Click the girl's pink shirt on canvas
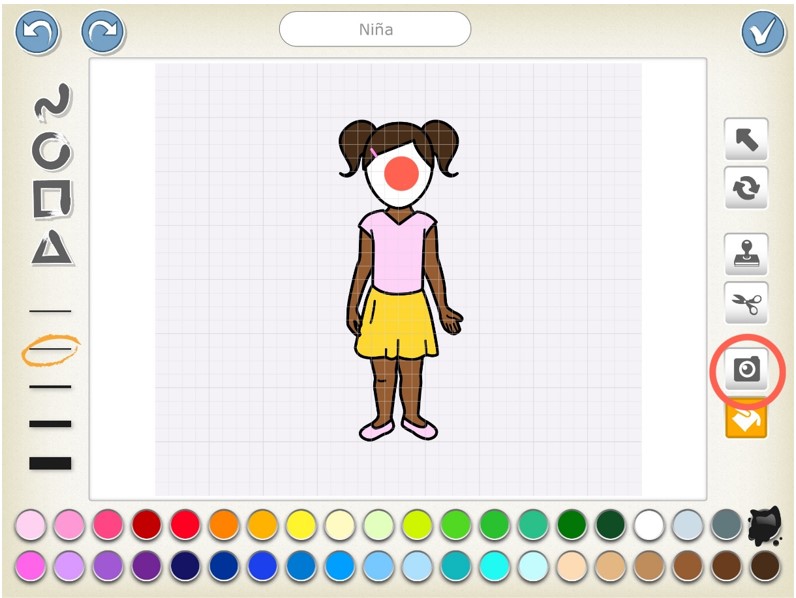Viewport: 796px width, 598px height. (397, 252)
